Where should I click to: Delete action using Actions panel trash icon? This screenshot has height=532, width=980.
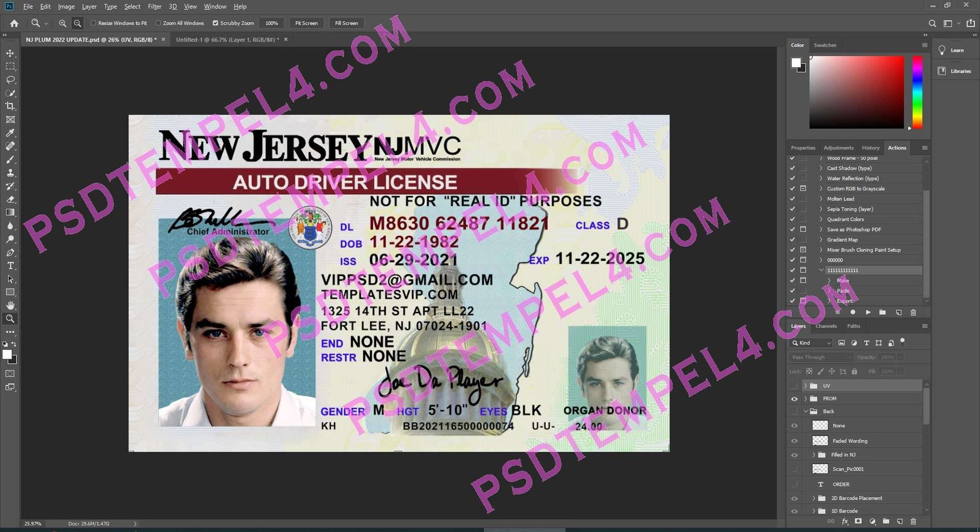[913, 313]
